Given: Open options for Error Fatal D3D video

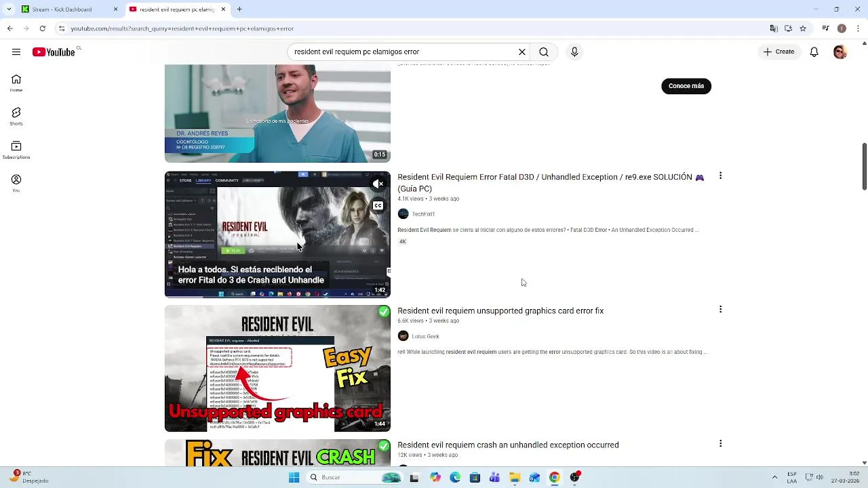Looking at the screenshot, I should click(x=720, y=176).
